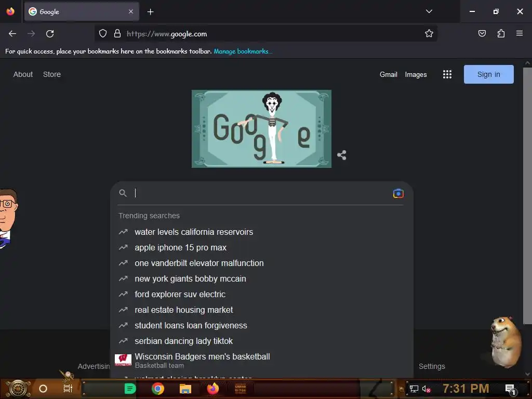Screen dimensions: 532x399
Task: Expand the list all tabs chevron
Action: pos(429,11)
